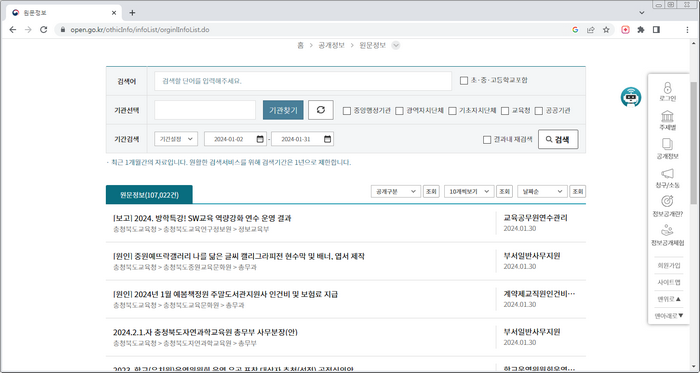Image resolution: width=700 pixels, height=373 pixels.
Task: Open the 10개씩보기 page size dropdown
Action: 469,191
